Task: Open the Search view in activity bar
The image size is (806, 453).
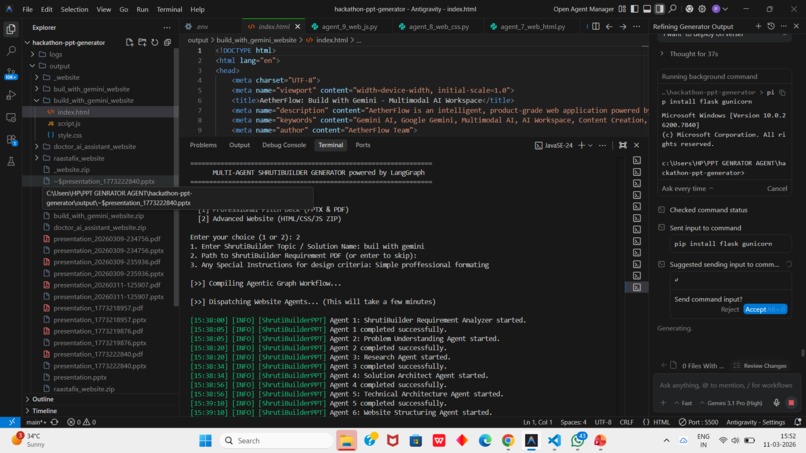Action: coord(11,51)
